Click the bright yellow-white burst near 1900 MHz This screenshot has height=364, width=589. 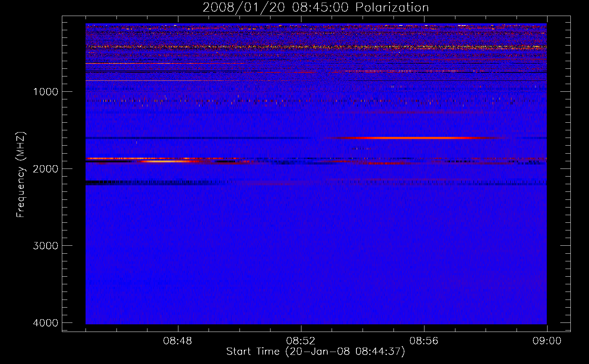(x=166, y=161)
